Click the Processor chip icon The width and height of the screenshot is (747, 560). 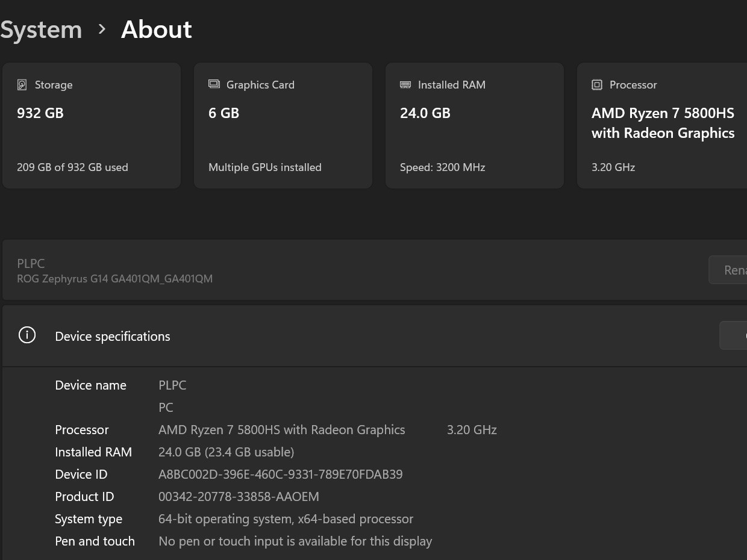(597, 85)
